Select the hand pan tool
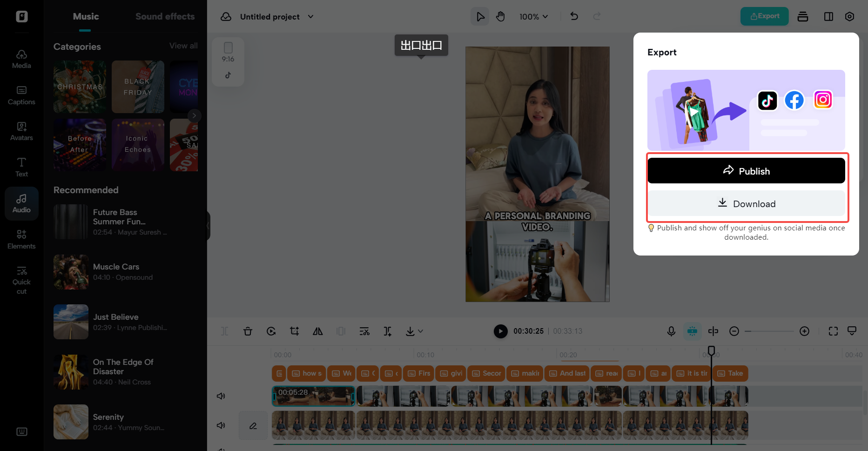Image resolution: width=868 pixels, height=451 pixels. click(x=500, y=17)
